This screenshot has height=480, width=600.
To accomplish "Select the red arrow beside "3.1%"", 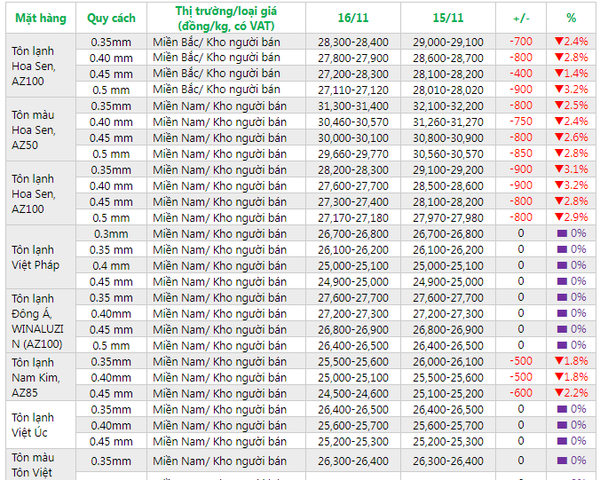I will 559,169.
